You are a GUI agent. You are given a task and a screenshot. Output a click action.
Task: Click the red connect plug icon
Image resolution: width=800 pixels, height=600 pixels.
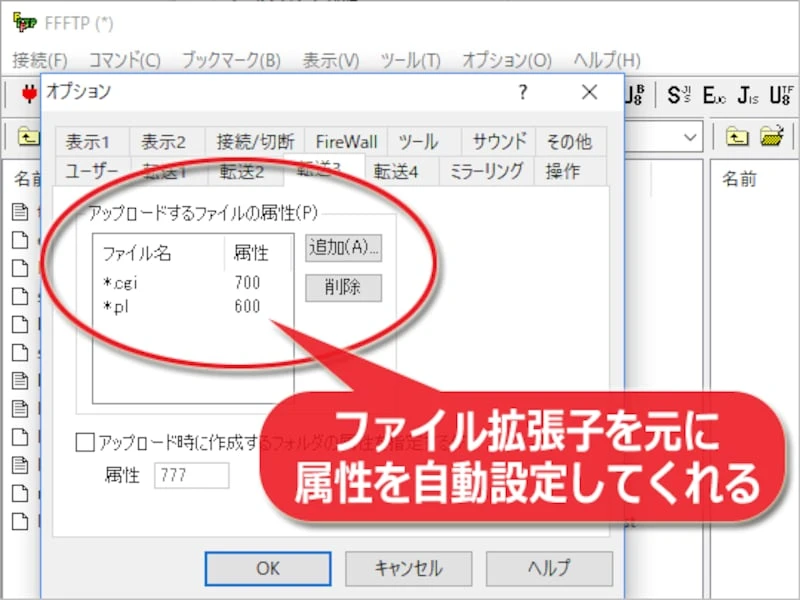(29, 94)
